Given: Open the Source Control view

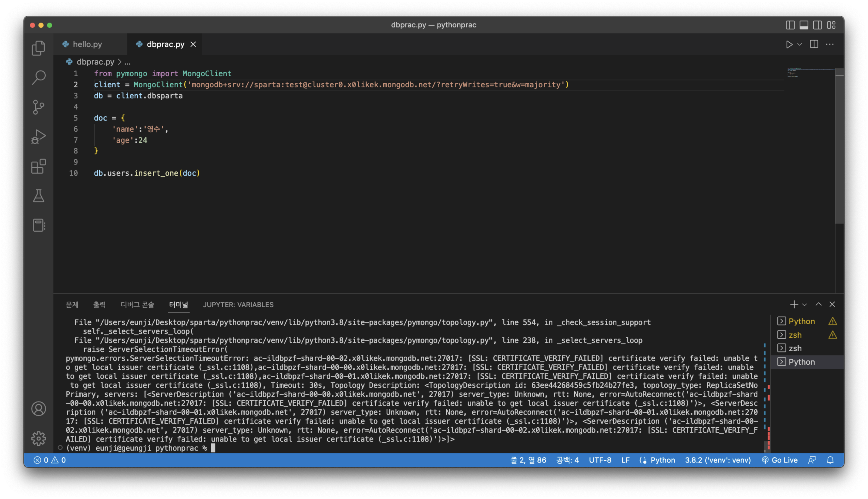Looking at the screenshot, I should click(38, 107).
